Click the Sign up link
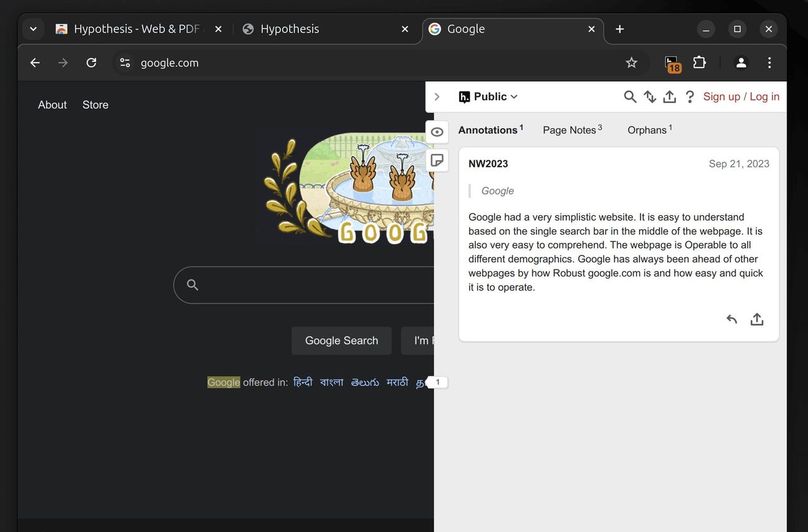This screenshot has width=808, height=532. [x=722, y=97]
